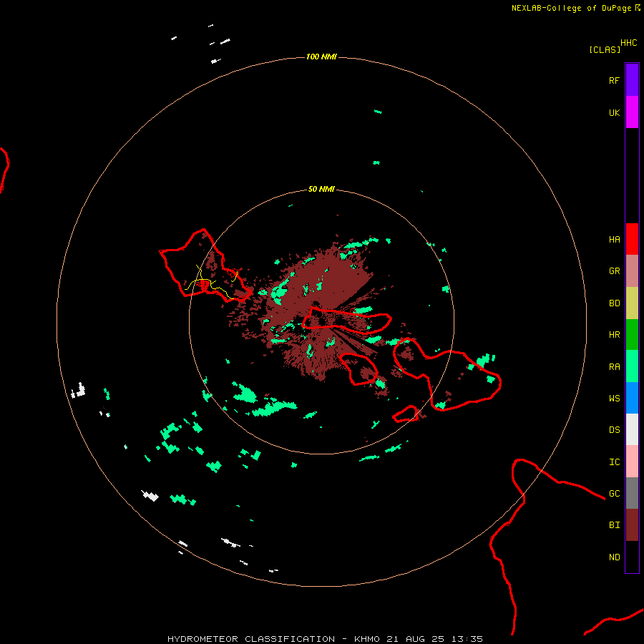
Task: Select the GR pink legend swatch
Action: (632, 271)
